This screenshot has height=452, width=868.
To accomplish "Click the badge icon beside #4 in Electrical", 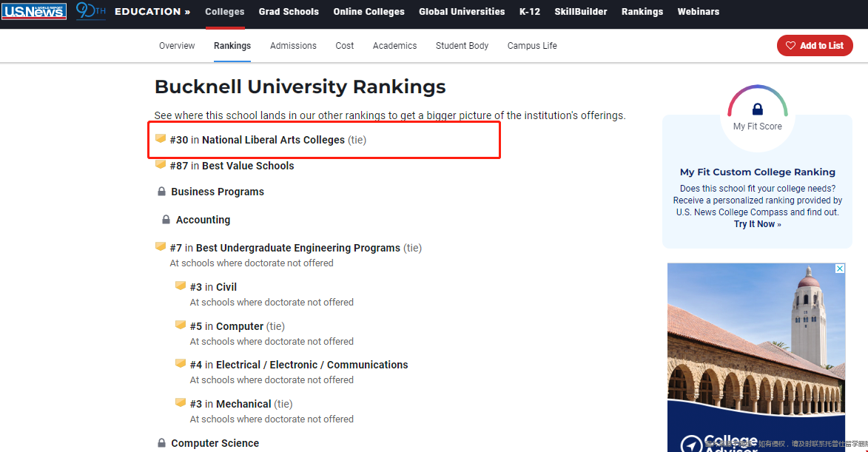I will coord(181,363).
